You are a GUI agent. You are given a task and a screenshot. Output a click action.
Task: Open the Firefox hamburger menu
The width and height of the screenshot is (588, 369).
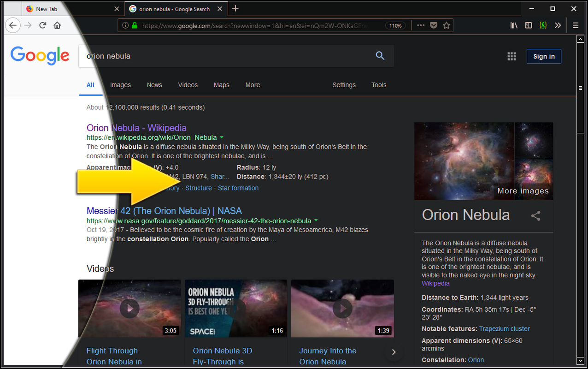tap(576, 25)
